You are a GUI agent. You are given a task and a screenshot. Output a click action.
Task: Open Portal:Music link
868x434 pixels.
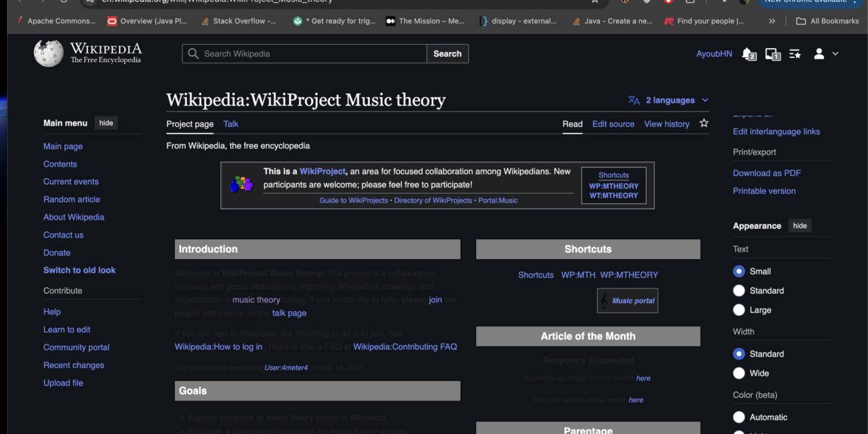pos(497,200)
